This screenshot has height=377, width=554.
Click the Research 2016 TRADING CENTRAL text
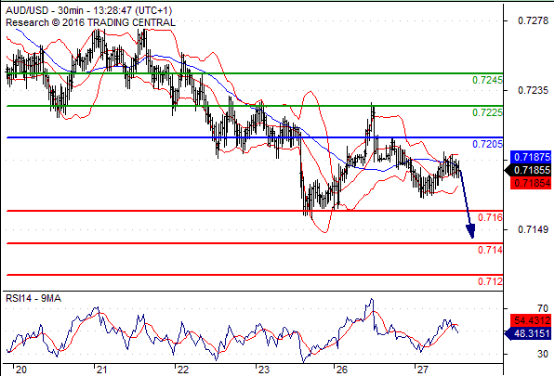[90, 23]
